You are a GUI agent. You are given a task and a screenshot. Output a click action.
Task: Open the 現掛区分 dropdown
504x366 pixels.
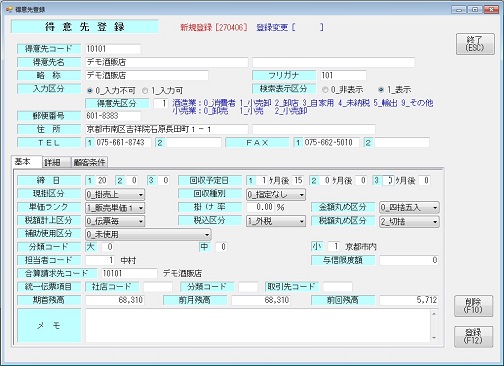(115, 194)
